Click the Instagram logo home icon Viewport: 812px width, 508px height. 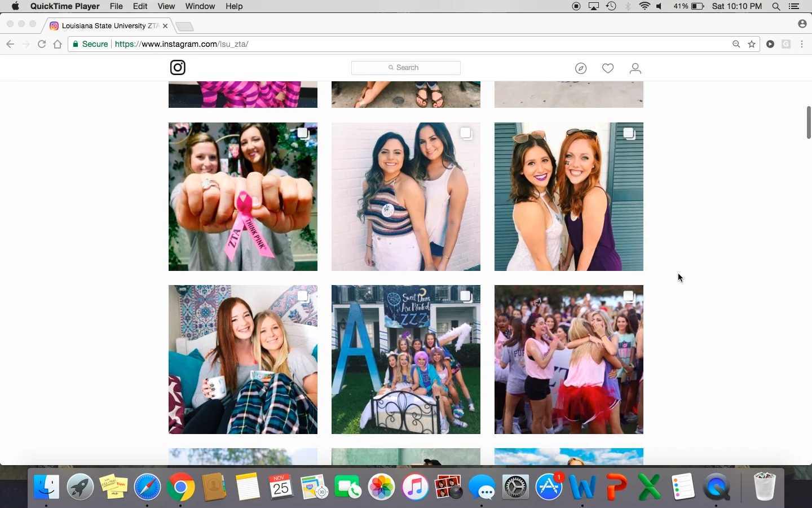tap(178, 68)
